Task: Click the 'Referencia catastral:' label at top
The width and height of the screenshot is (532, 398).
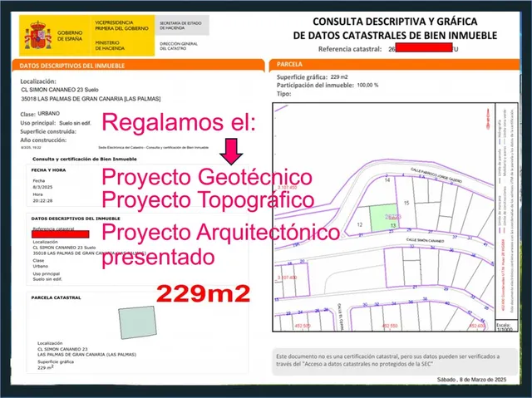Action: pos(350,49)
